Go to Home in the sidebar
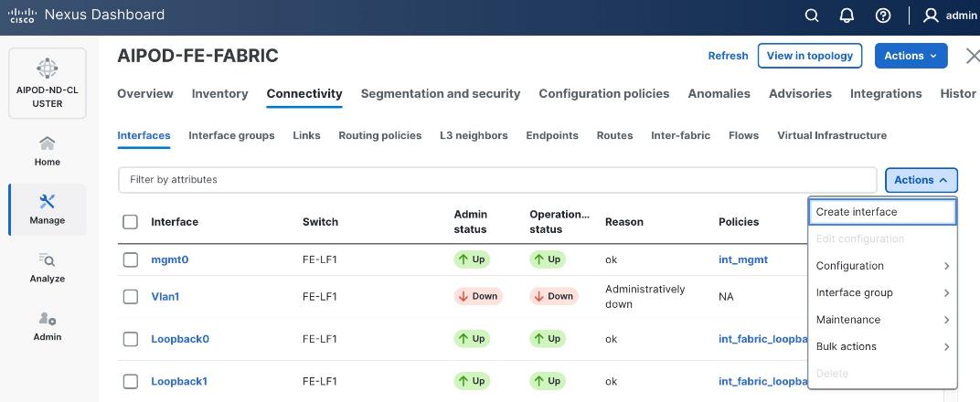Screen dimensions: 980x402 click(x=48, y=151)
